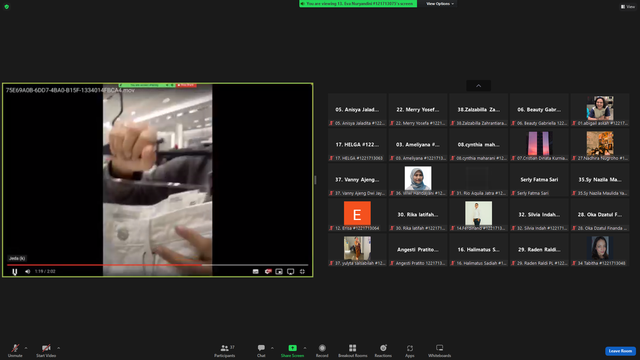The height and width of the screenshot is (360, 640).
Task: Collapse the gallery with the up chevron
Action: (478, 86)
